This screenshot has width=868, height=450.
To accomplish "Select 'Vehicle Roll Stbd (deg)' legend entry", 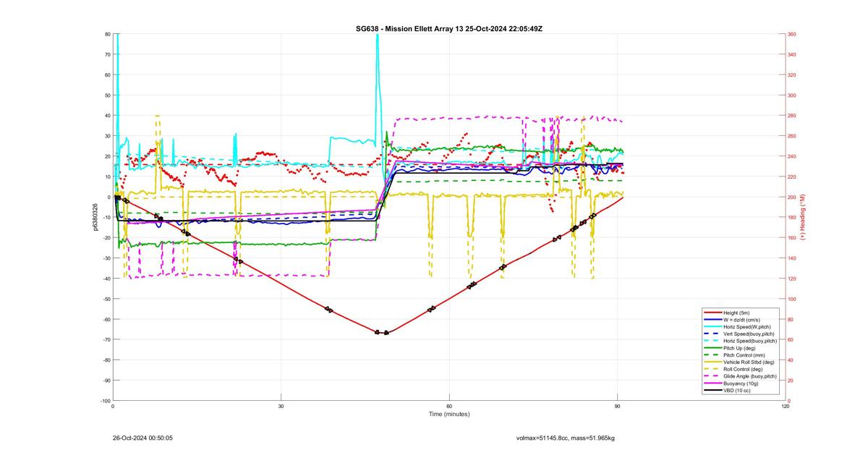I will [749, 362].
